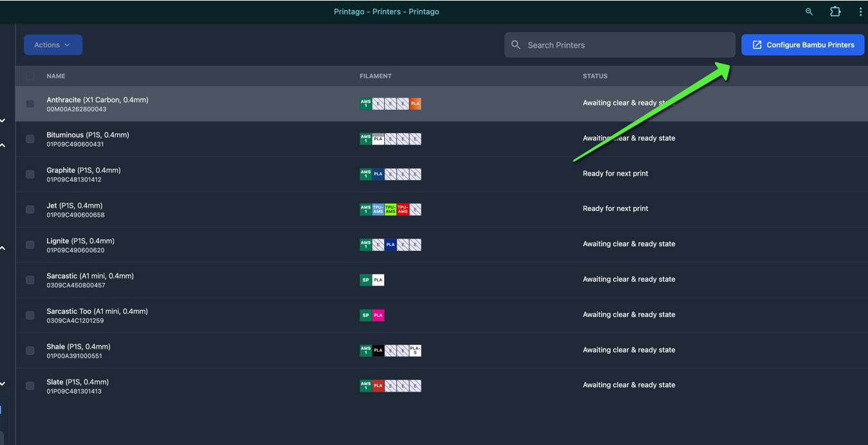Click the browser extensions puzzle icon
Image resolution: width=868 pixels, height=445 pixels.
point(835,12)
